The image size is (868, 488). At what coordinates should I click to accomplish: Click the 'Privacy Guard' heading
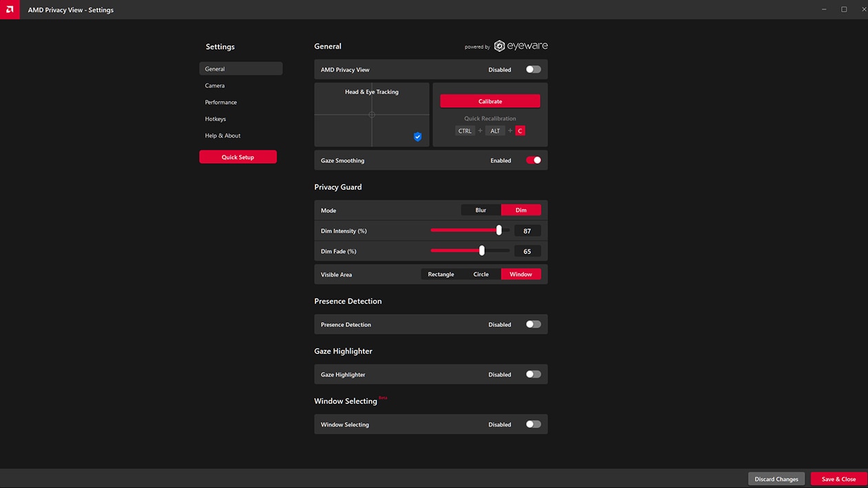(338, 187)
